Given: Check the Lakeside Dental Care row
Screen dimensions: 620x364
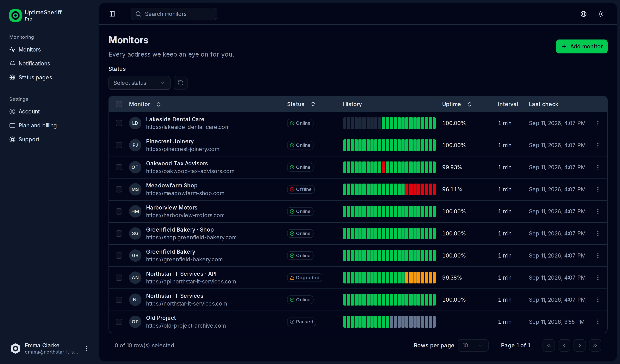Looking at the screenshot, I should point(119,123).
